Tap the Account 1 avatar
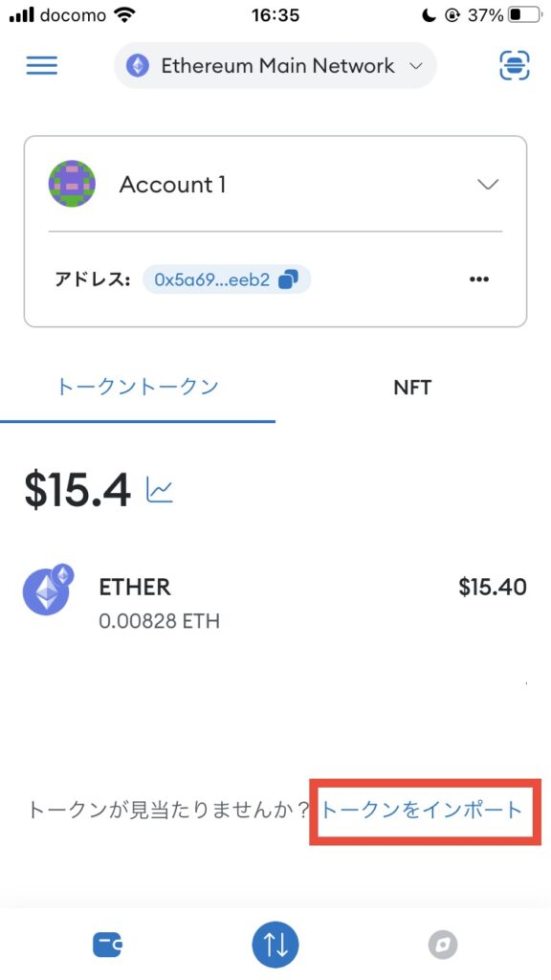This screenshot has height=980, width=551. tap(72, 184)
